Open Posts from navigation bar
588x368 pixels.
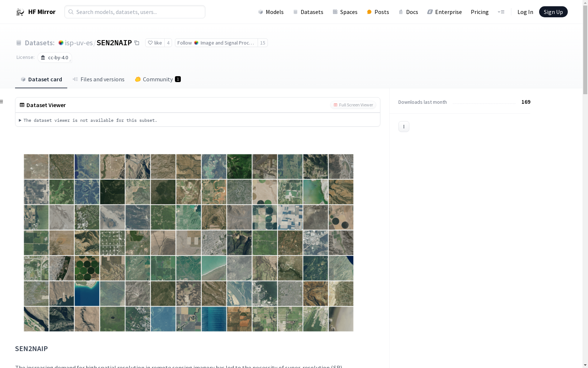(x=378, y=12)
